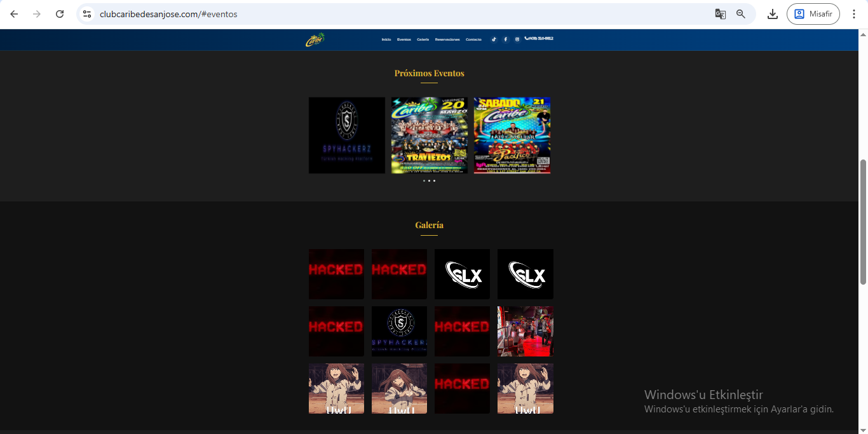
Task: Open the downloads icon in browser toolbar
Action: [x=773, y=14]
